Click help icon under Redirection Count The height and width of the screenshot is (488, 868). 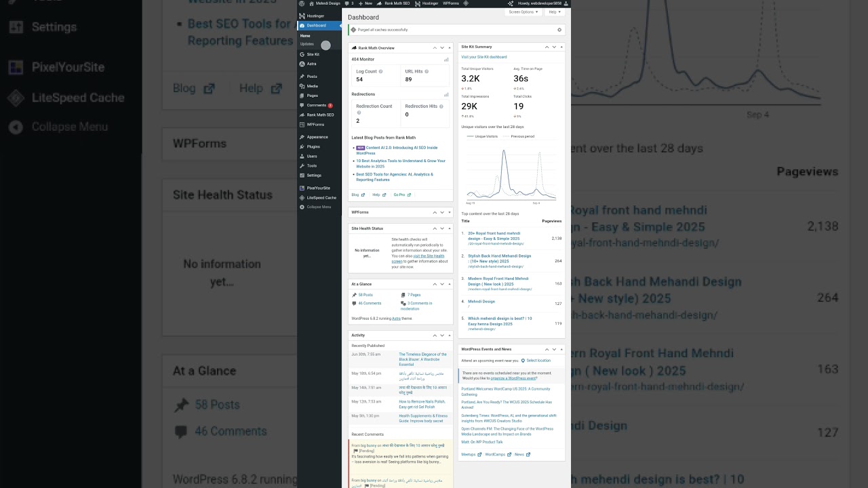coord(359,113)
